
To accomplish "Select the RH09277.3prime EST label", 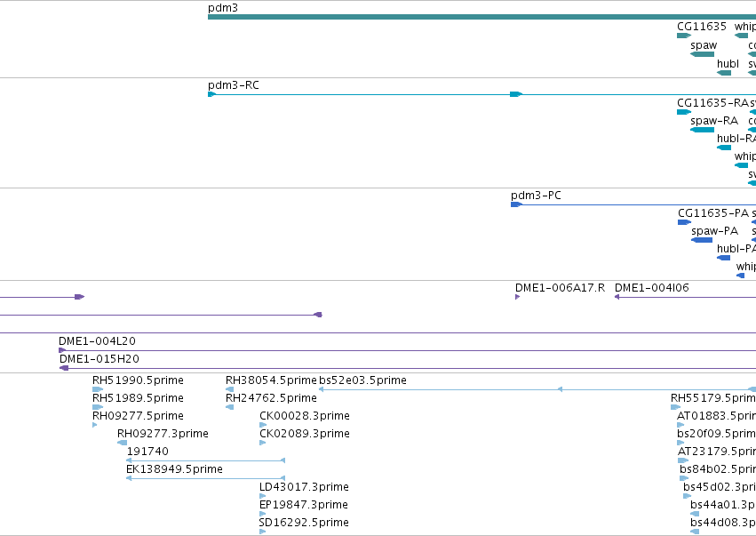I will (x=163, y=434).
